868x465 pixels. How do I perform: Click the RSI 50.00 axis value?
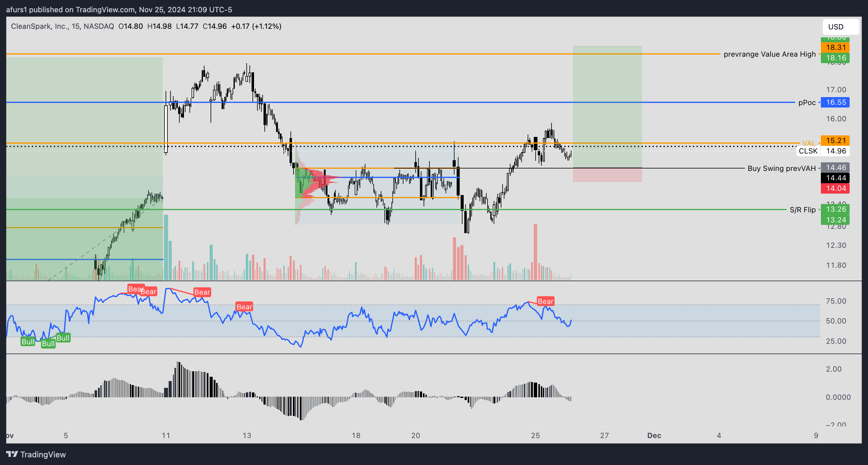tap(836, 321)
